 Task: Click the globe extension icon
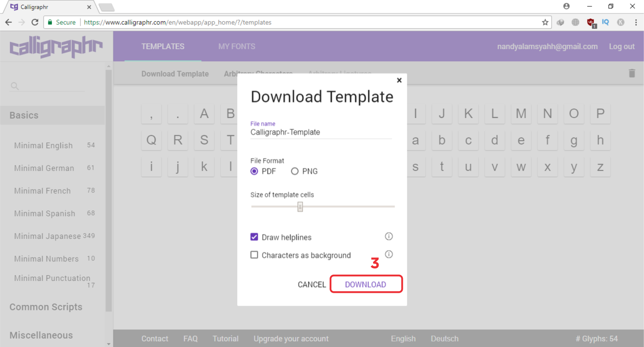click(575, 22)
